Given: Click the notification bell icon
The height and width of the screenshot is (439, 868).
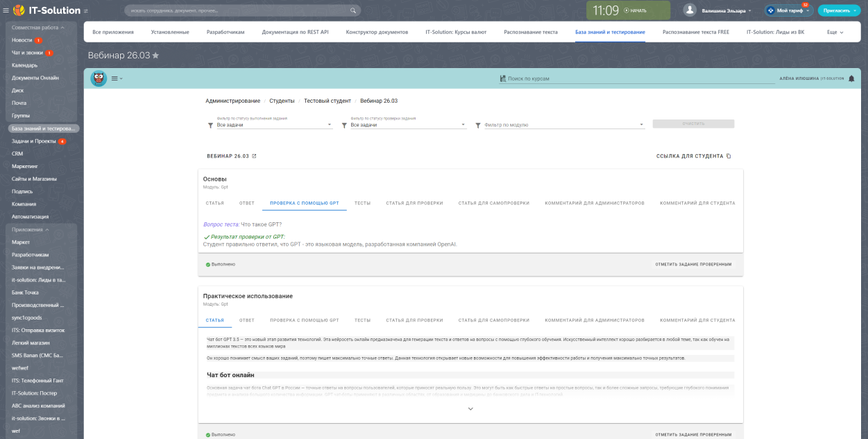Looking at the screenshot, I should click(851, 78).
